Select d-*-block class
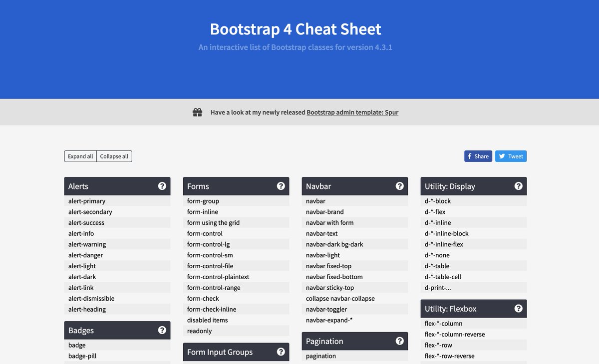 pos(474,201)
